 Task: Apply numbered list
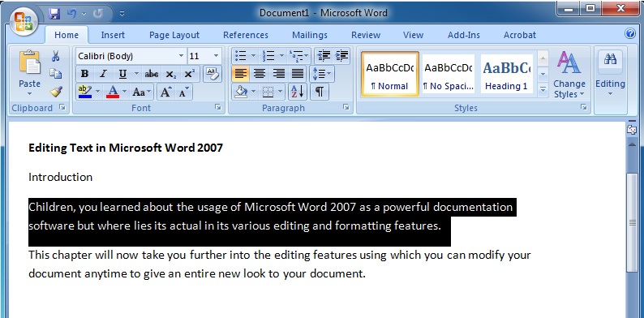(x=269, y=56)
